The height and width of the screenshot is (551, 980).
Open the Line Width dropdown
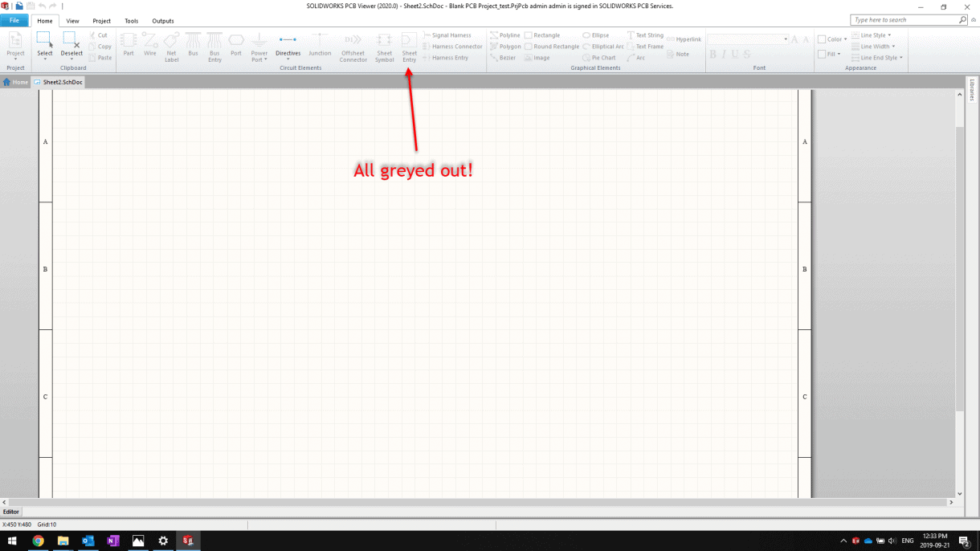[873, 47]
